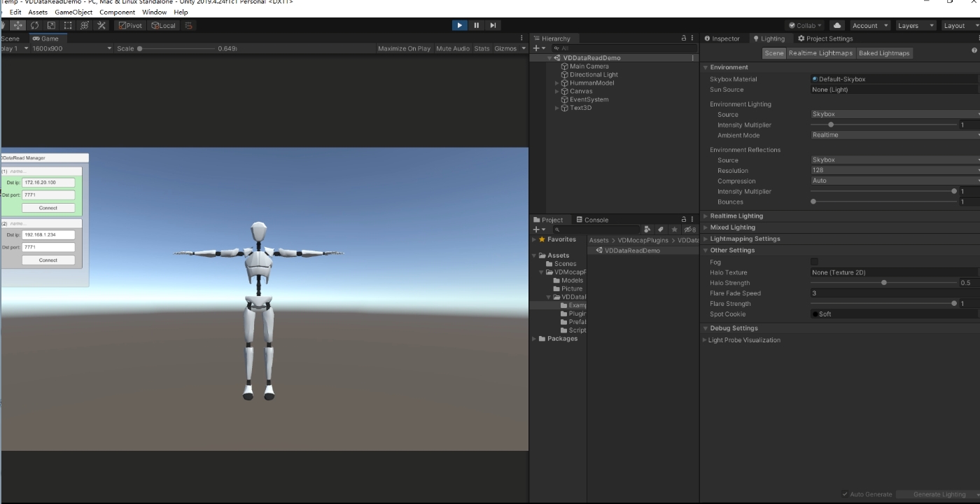The image size is (980, 504).
Task: Toggle Pivot handle position
Action: click(130, 25)
